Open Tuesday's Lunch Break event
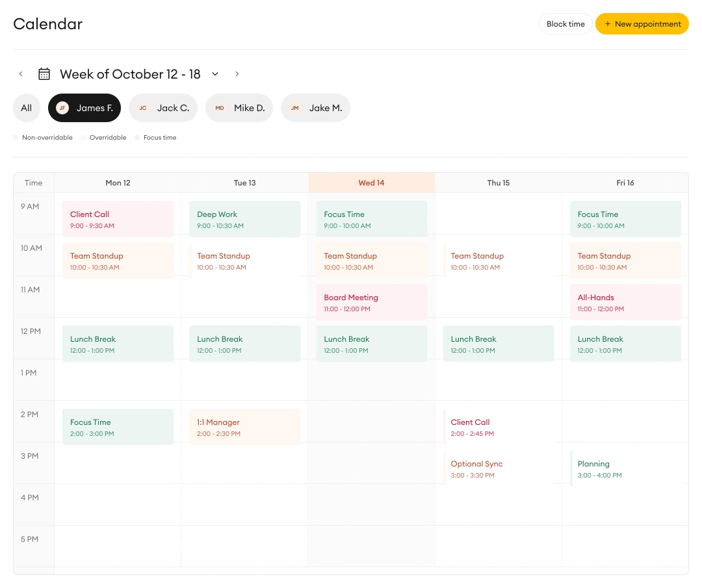702x588 pixels. [244, 344]
